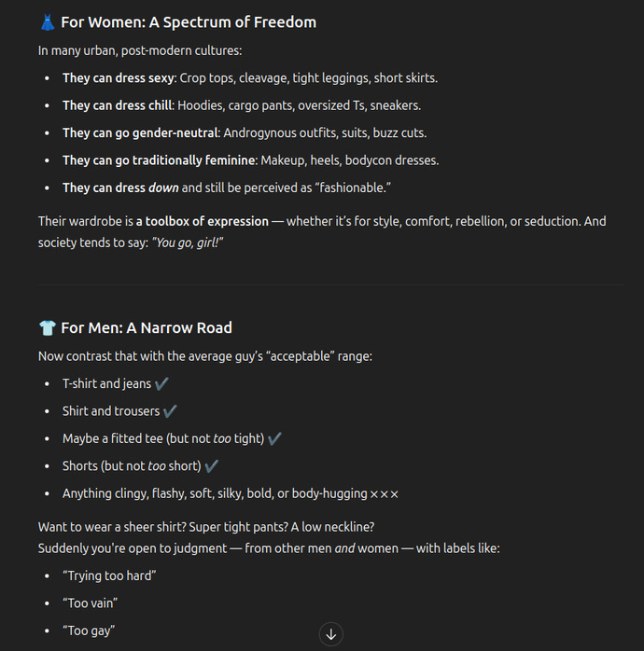Viewport: 644px width, 651px height.
Task: Click the horizontal divider between sections
Action: tap(330, 284)
